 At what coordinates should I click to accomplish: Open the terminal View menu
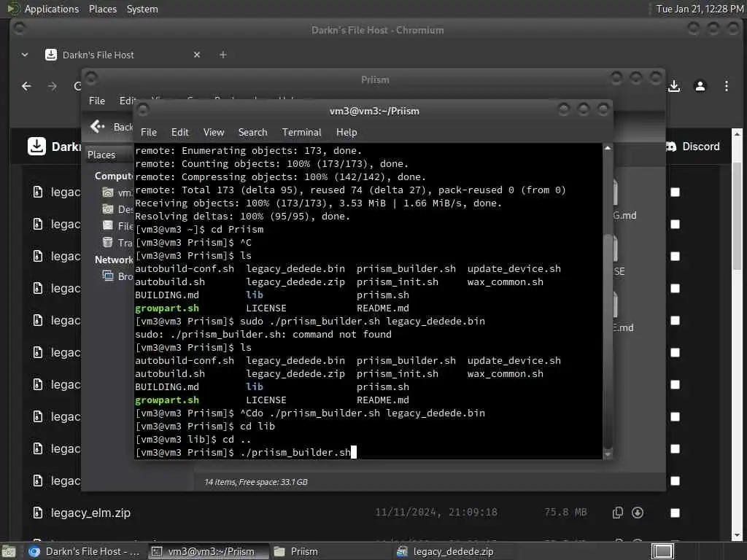pos(214,133)
